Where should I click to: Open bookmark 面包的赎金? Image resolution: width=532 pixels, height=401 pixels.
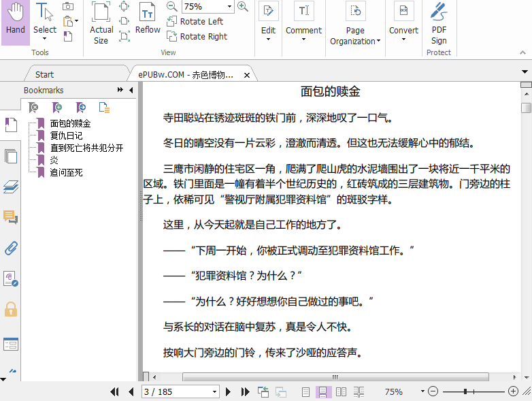70,123
